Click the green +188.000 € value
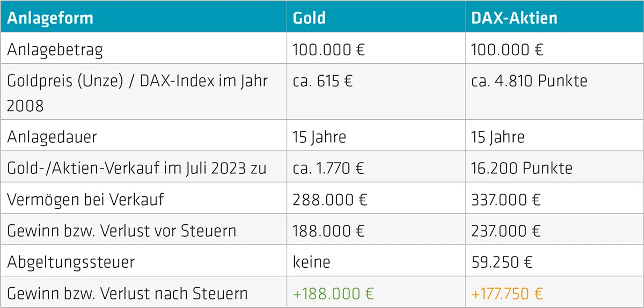The width and height of the screenshot is (644, 308). click(x=333, y=294)
